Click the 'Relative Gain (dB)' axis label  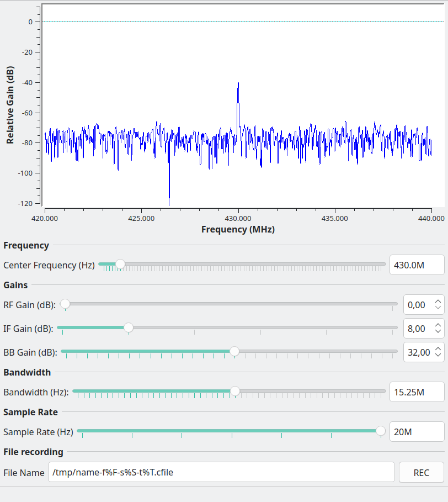click(x=10, y=105)
